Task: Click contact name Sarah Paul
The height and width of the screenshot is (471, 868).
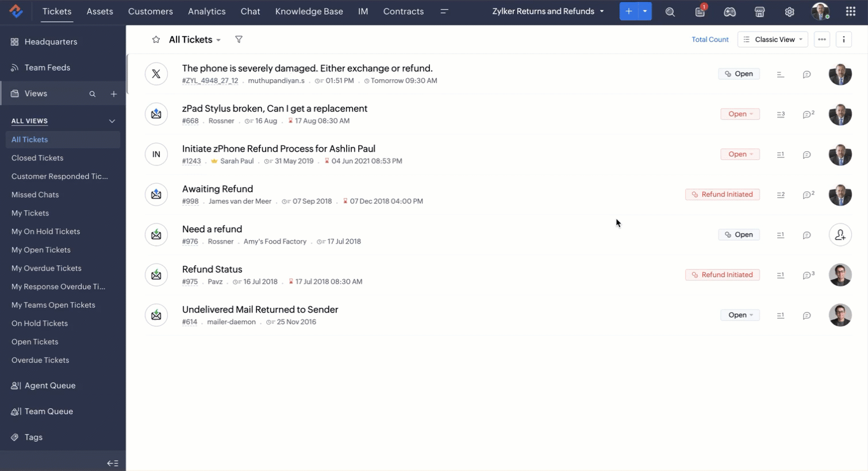Action: [237, 161]
